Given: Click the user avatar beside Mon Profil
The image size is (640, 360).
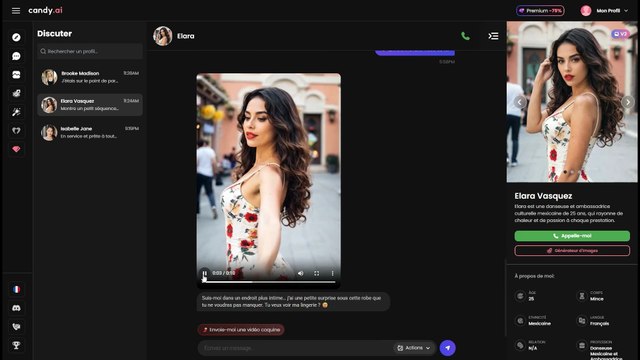Looking at the screenshot, I should pos(586,11).
